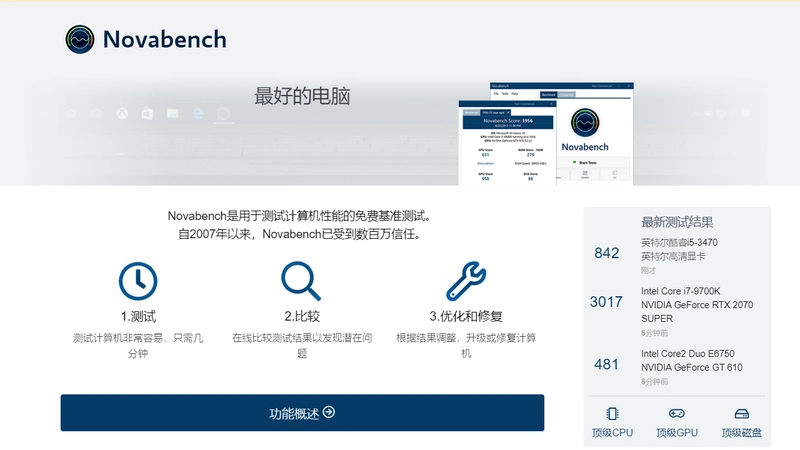Screen dimensions: 800x450
Task: Click the Novabench app screenshot thumbnail
Action: [x=546, y=134]
